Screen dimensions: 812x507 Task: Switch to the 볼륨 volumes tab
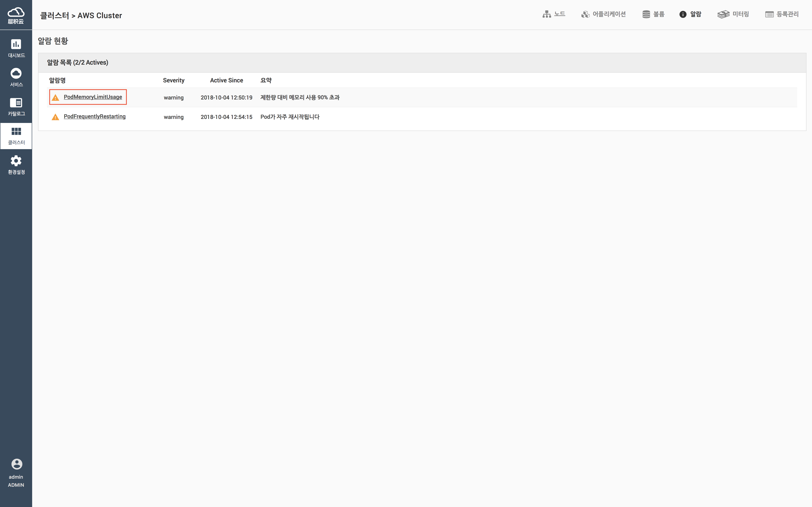pos(653,14)
